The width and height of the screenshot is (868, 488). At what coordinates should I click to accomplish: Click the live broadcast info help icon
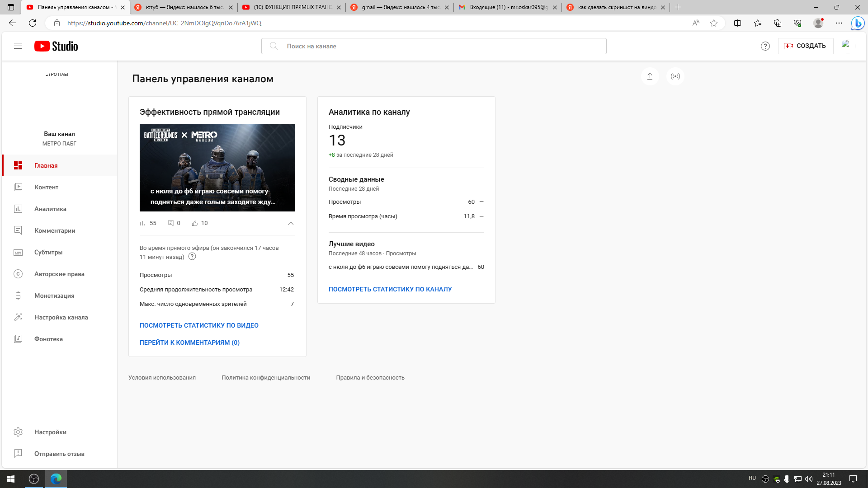tap(192, 257)
